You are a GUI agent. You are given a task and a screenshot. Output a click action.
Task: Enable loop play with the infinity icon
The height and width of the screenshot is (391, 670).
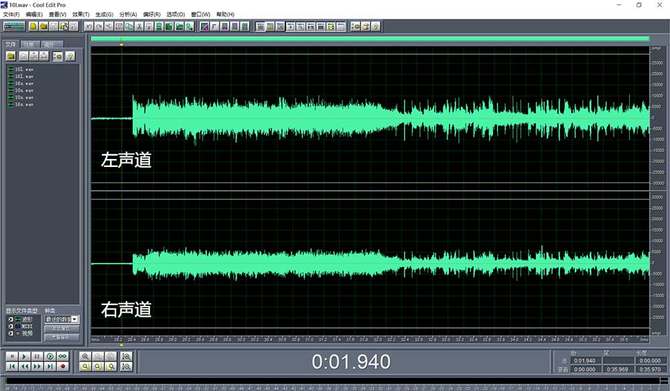tap(63, 356)
